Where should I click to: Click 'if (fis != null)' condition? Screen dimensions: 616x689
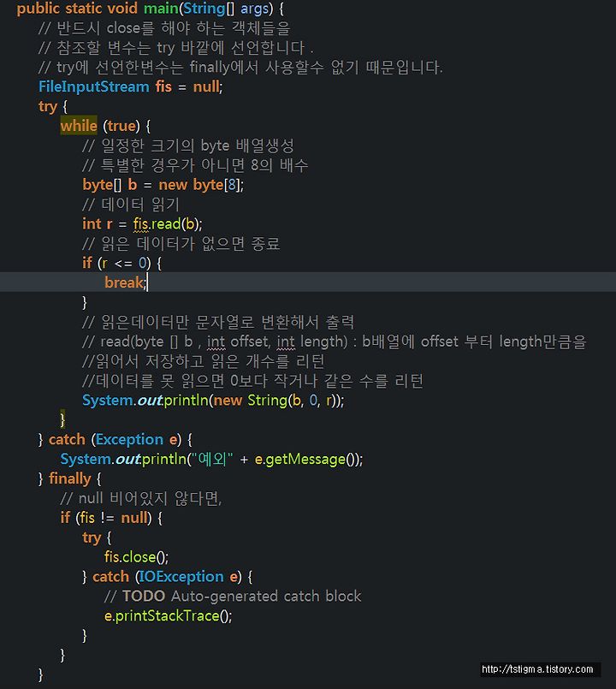(x=105, y=518)
